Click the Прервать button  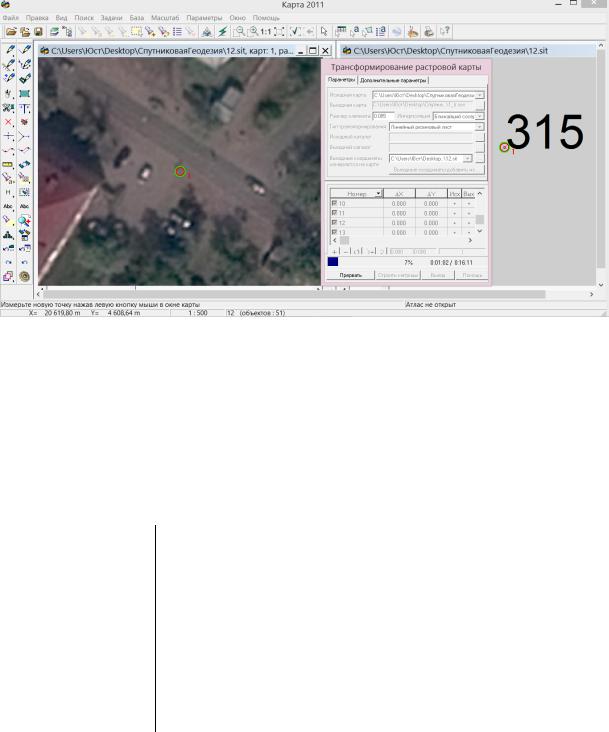(350, 275)
